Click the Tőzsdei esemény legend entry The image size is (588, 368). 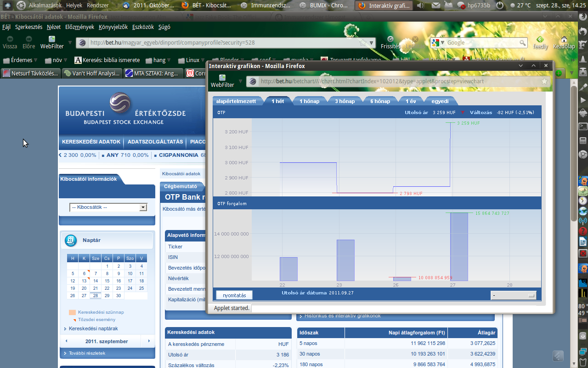(96, 320)
